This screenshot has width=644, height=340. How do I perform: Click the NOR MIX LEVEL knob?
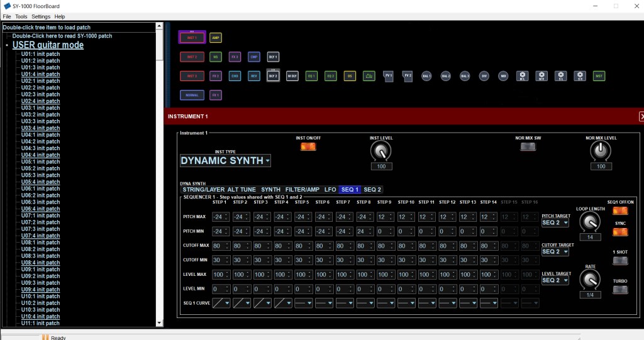[x=601, y=151]
